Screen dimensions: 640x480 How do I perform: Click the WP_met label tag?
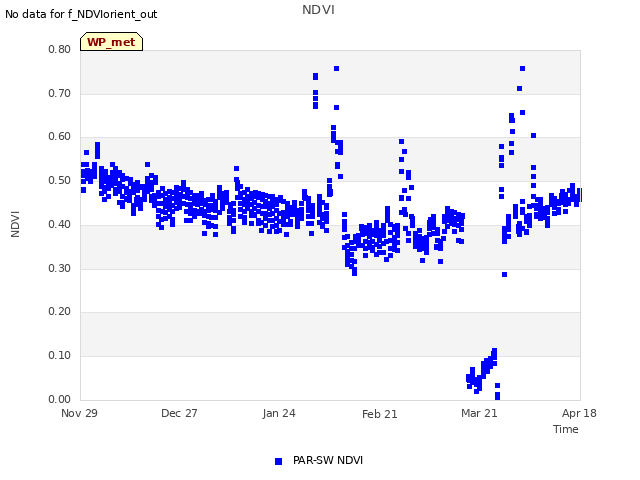(111, 42)
